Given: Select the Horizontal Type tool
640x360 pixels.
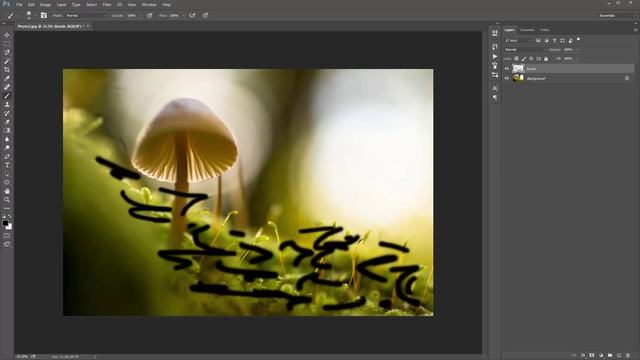Looking at the screenshot, I should click(7, 165).
